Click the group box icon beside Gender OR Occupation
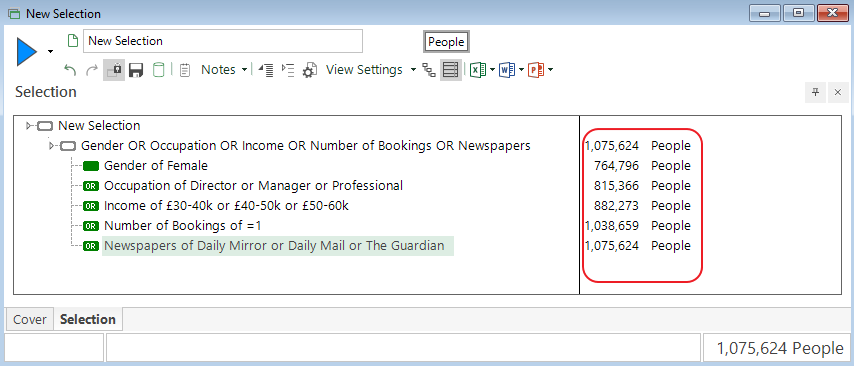The width and height of the screenshot is (854, 366). (x=68, y=146)
